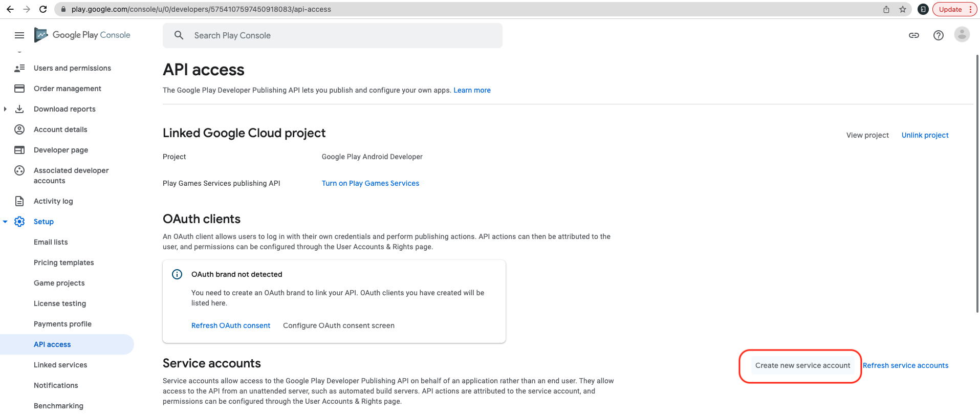The width and height of the screenshot is (980, 415).
Task: Click the Users and permissions icon
Action: tap(19, 68)
